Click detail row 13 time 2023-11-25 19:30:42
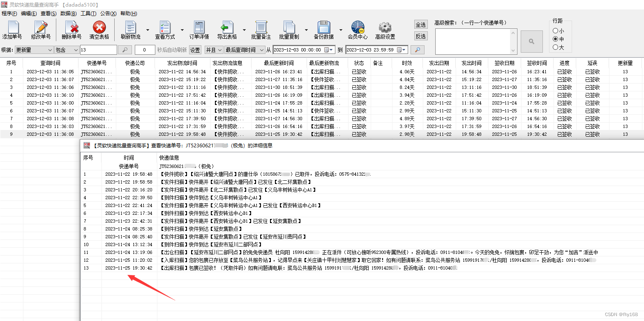Screen dimensions: 644x321 pos(129,268)
